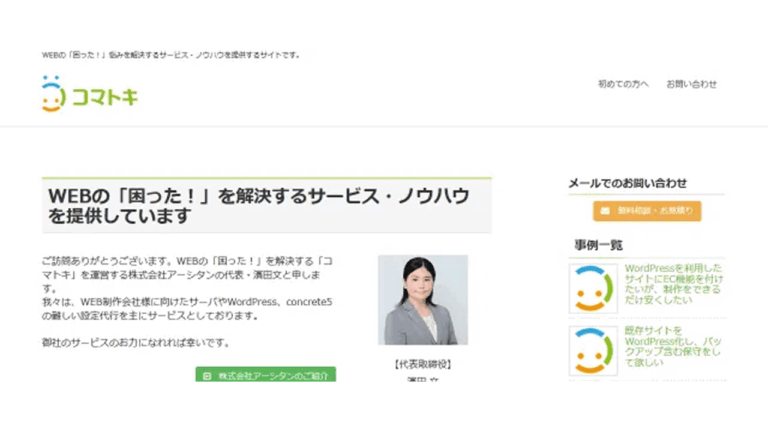The height and width of the screenshot is (432, 768).
Task: Open the 初めての方へ menu item
Action: point(623,84)
